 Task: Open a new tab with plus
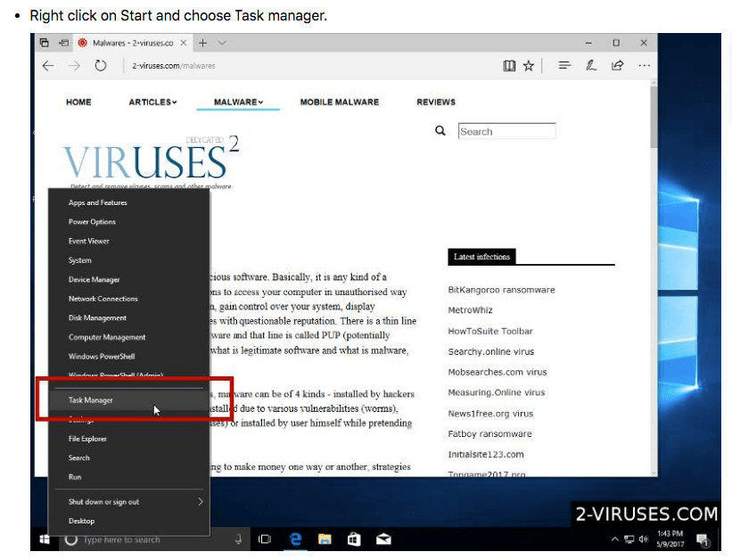(x=202, y=43)
